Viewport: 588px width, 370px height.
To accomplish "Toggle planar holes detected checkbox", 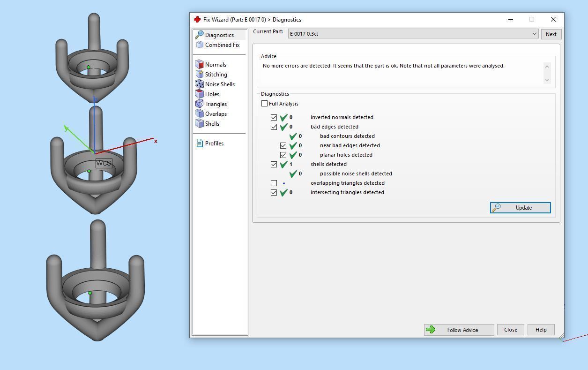I will [x=283, y=155].
